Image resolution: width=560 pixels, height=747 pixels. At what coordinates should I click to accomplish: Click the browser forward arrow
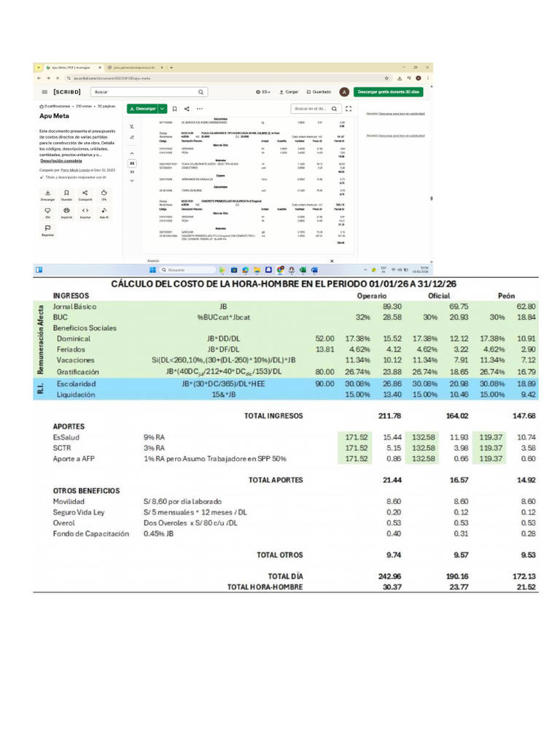(x=48, y=78)
